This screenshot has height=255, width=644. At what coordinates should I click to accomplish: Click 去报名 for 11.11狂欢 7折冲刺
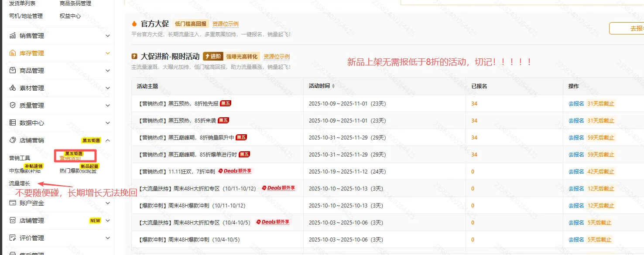(576, 172)
